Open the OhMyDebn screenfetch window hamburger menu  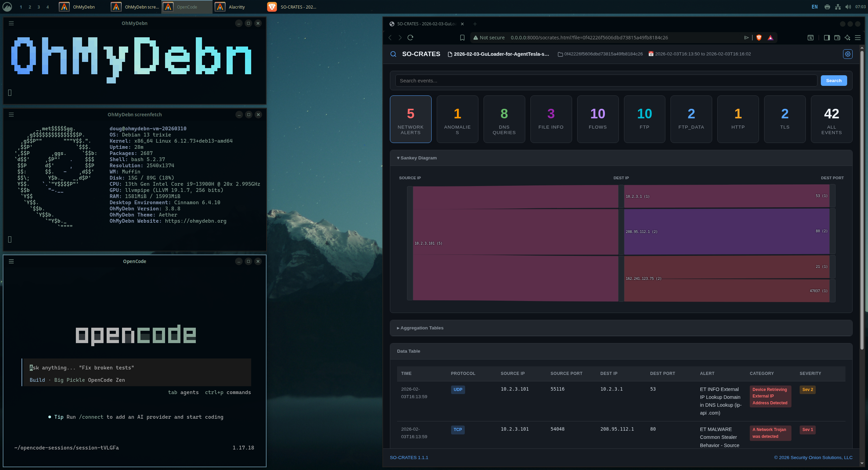(11, 115)
